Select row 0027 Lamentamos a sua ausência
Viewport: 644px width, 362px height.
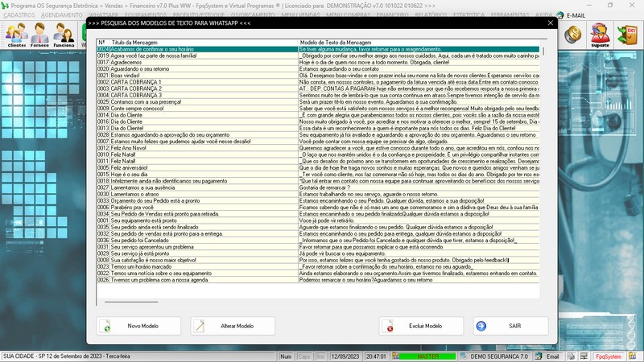coord(318,187)
